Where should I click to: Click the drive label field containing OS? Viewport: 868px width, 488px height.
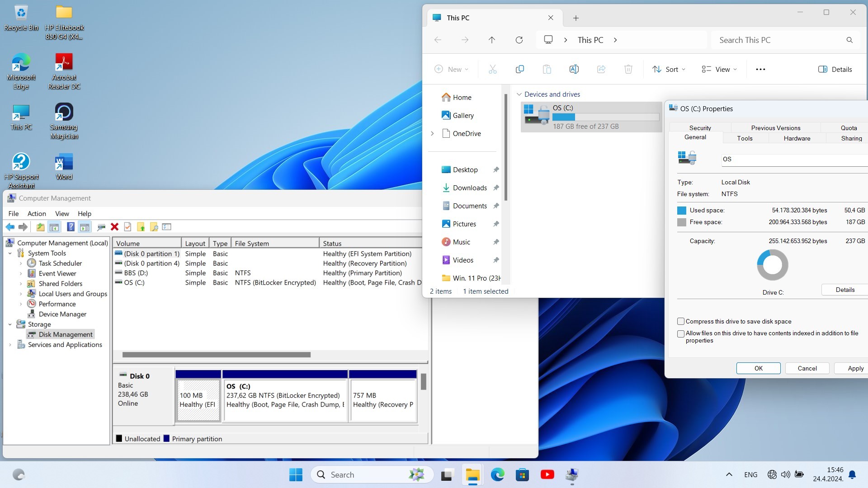794,159
